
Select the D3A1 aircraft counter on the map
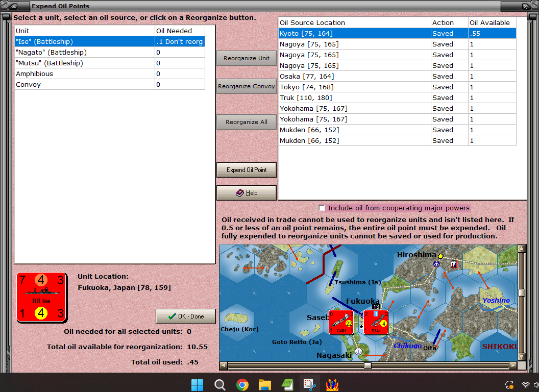(x=376, y=322)
